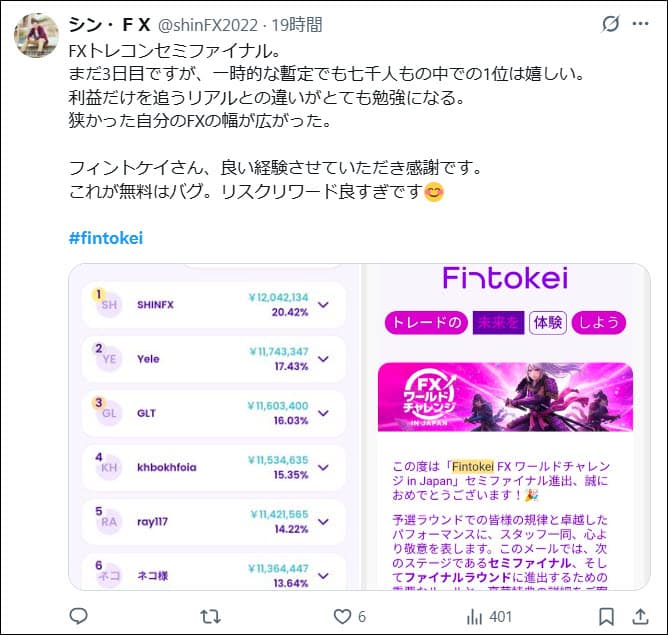Expand the Yele leaderboard row chevron

click(323, 359)
